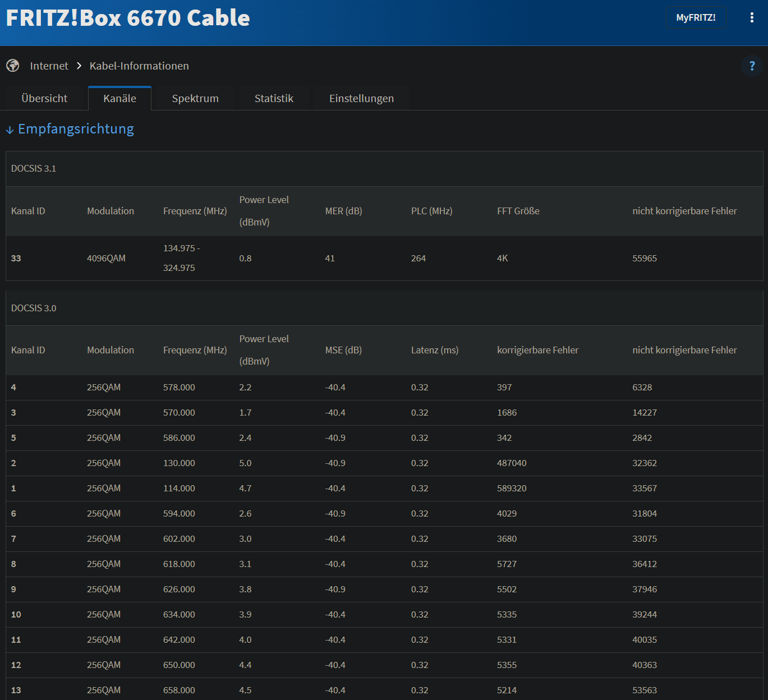Click the 40035 uncorrectable errors value
Screen dimensions: 768x700
645,639
